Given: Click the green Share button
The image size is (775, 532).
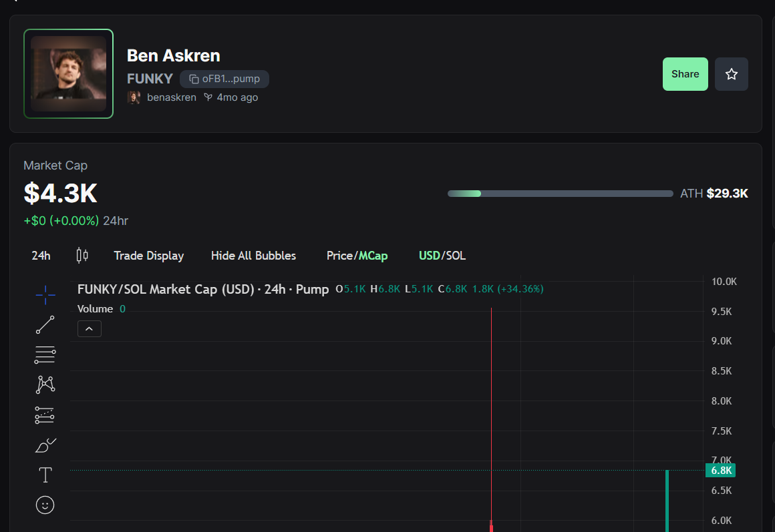Looking at the screenshot, I should pyautogui.click(x=685, y=74).
